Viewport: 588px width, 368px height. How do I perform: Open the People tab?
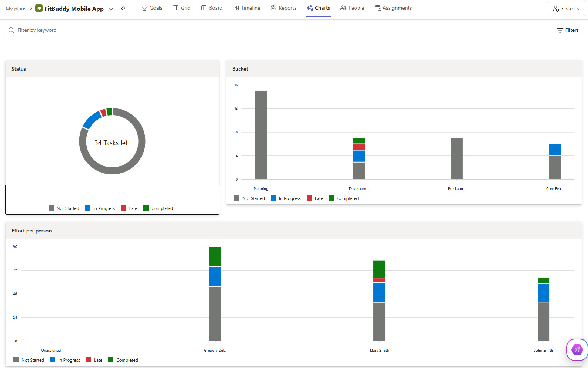[352, 8]
